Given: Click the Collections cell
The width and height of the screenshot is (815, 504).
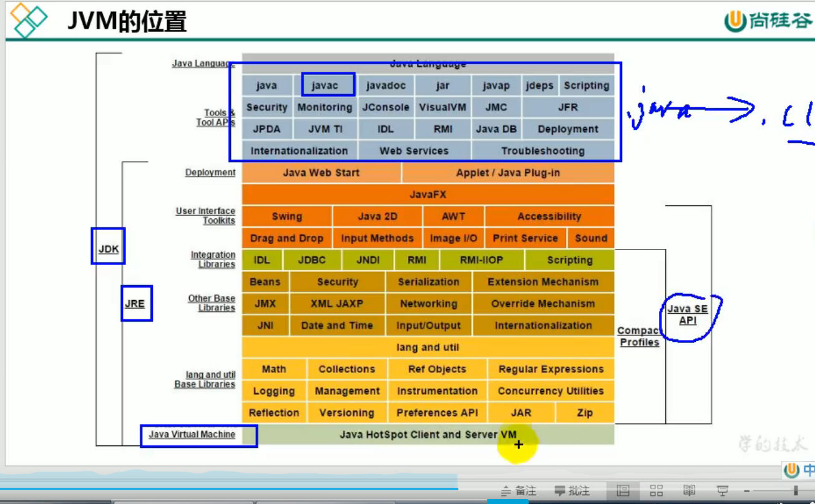Looking at the screenshot, I should pos(347,369).
